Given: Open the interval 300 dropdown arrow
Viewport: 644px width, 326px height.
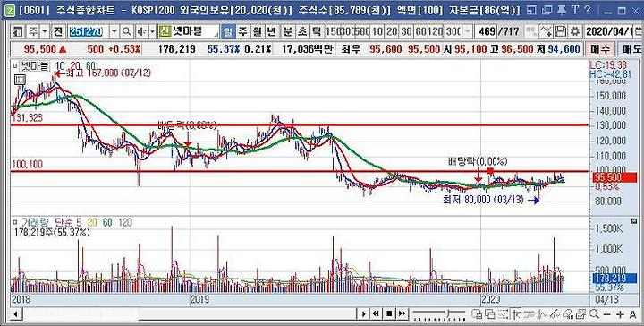Looking at the screenshot, I should (x=468, y=31).
